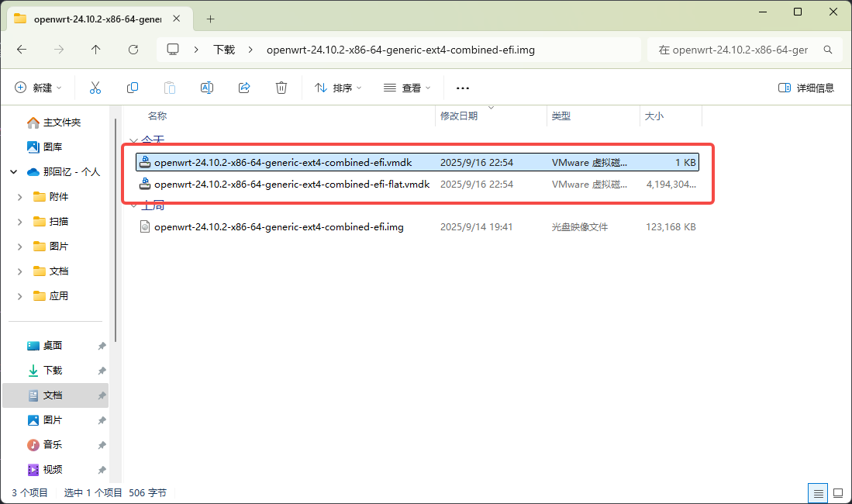The width and height of the screenshot is (852, 504).
Task: Sort by 修改日期 column header
Action: point(459,116)
